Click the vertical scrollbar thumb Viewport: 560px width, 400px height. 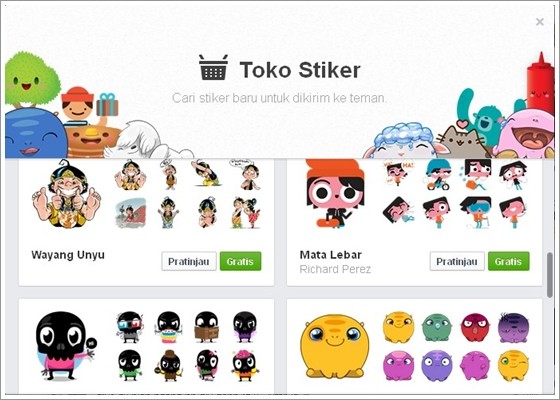pos(550,275)
